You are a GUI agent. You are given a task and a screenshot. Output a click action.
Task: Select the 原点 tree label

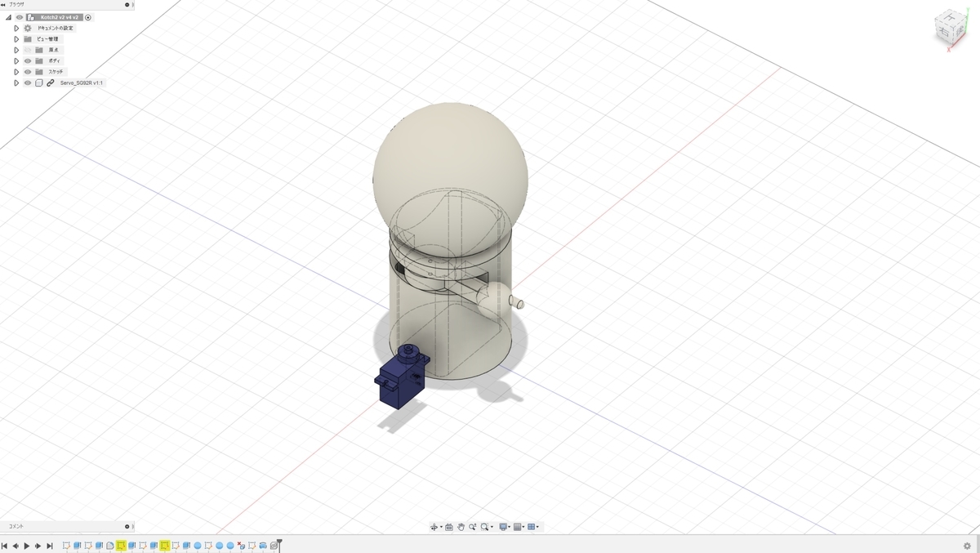(53, 50)
